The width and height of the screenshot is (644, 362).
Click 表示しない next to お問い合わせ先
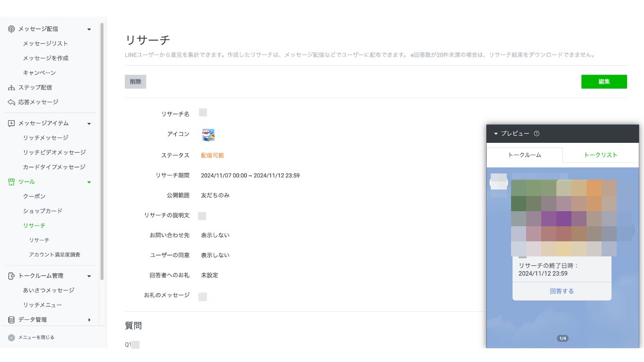pyautogui.click(x=215, y=235)
